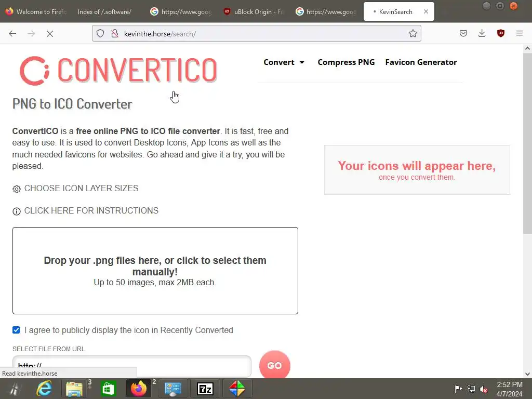This screenshot has height=399, width=532.
Task: Open the uBlock Origin toolbar icon
Action: pyautogui.click(x=500, y=33)
